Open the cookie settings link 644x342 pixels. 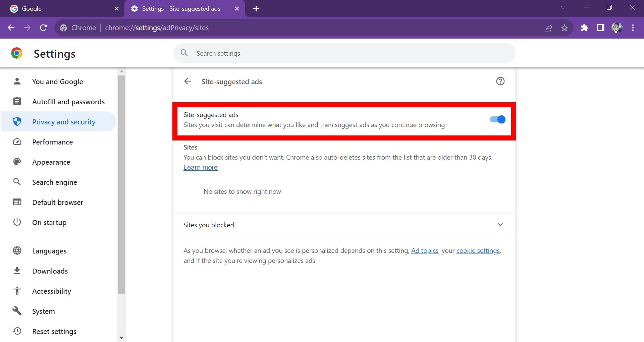click(x=478, y=250)
